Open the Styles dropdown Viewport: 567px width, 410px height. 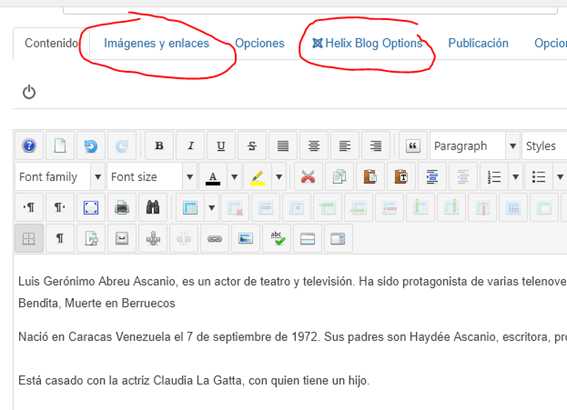(545, 146)
